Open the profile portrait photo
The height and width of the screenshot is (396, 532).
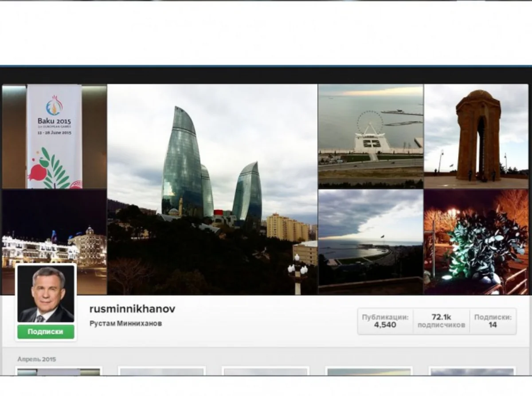click(46, 294)
